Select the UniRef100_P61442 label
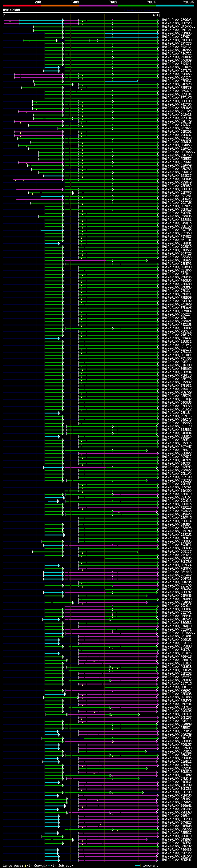 coord(177,575)
